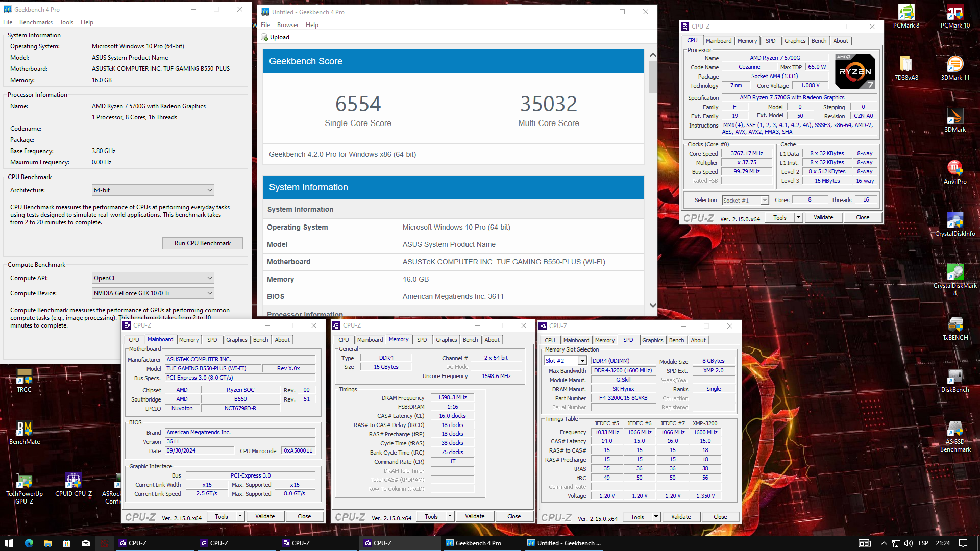Launch BenchMate from the desktop
Image resolution: width=980 pixels, height=551 pixels.
coord(24,432)
